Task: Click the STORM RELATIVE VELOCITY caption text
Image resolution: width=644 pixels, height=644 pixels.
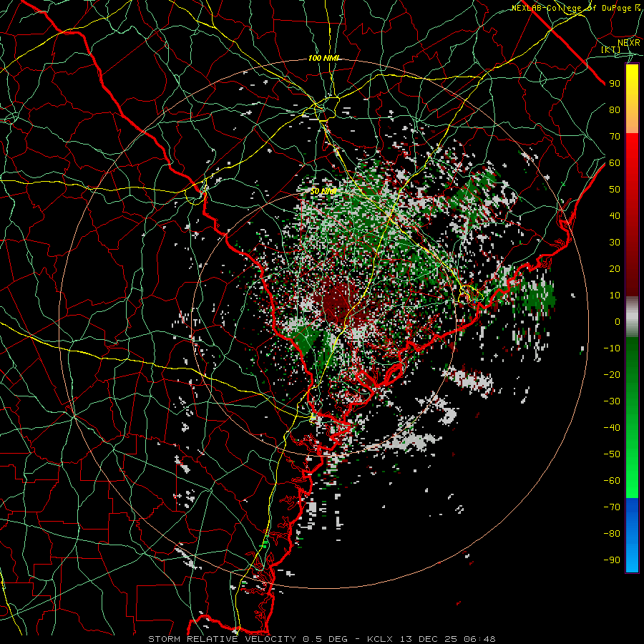Action: (x=222, y=639)
